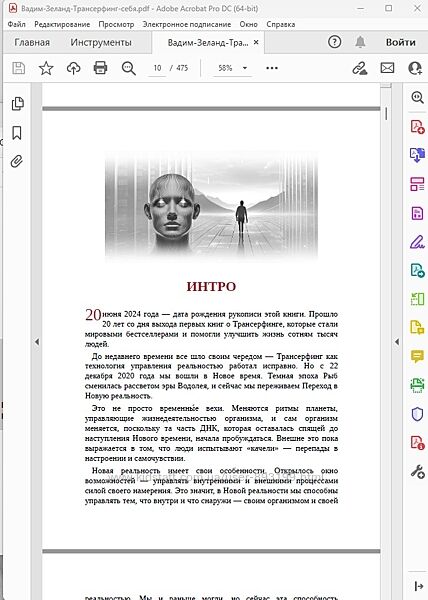The width and height of the screenshot is (428, 600).
Task: Open the red PDF Standards tool icon
Action: tap(417, 442)
